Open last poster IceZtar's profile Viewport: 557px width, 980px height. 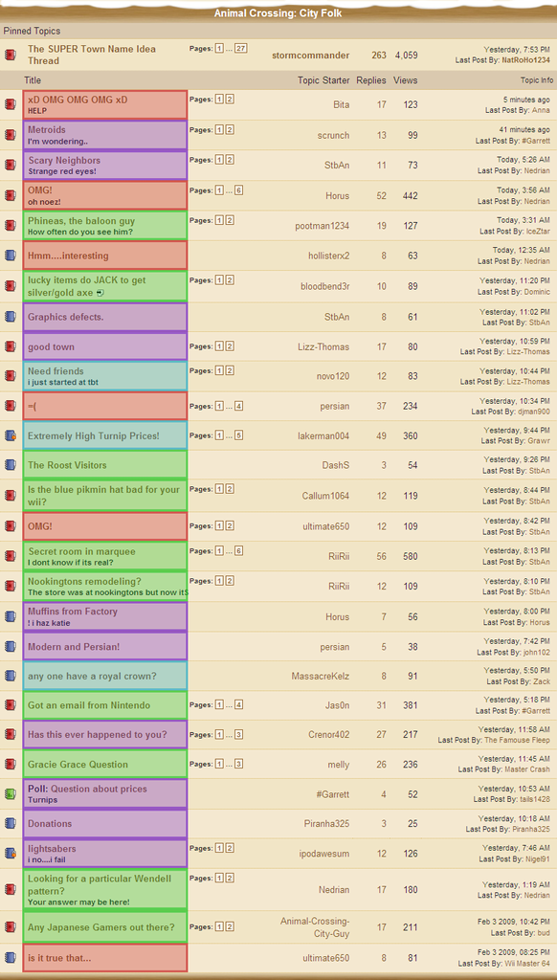coord(538,232)
